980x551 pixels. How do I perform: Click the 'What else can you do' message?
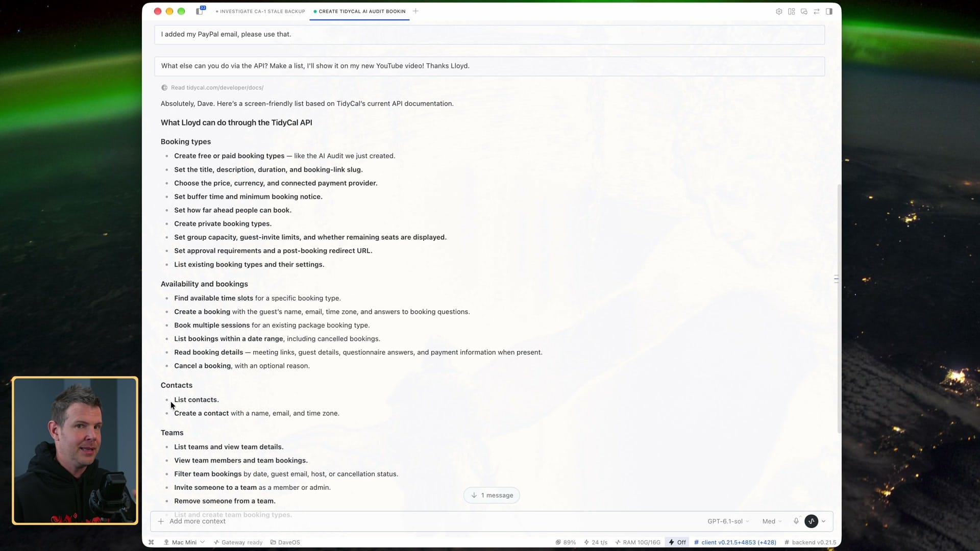(x=489, y=66)
